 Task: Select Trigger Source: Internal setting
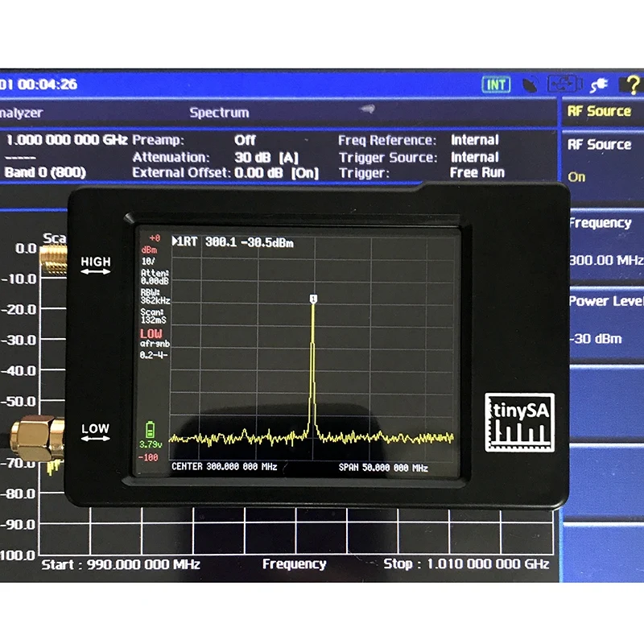tap(419, 157)
